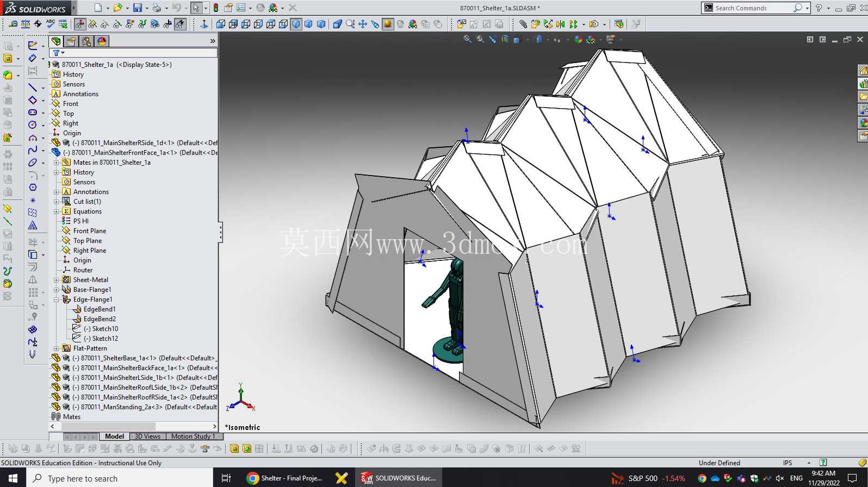Click the Windows Start button
The height and width of the screenshot is (487, 868).
13,478
